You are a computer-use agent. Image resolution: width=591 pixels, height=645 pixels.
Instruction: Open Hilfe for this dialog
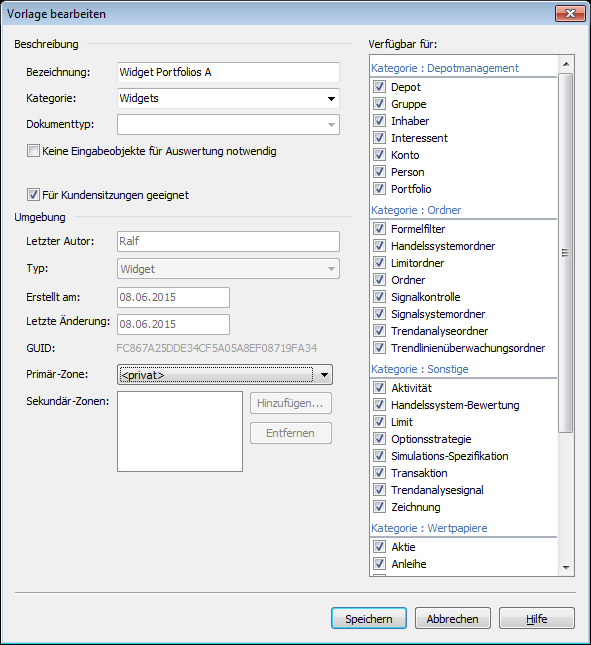(537, 618)
